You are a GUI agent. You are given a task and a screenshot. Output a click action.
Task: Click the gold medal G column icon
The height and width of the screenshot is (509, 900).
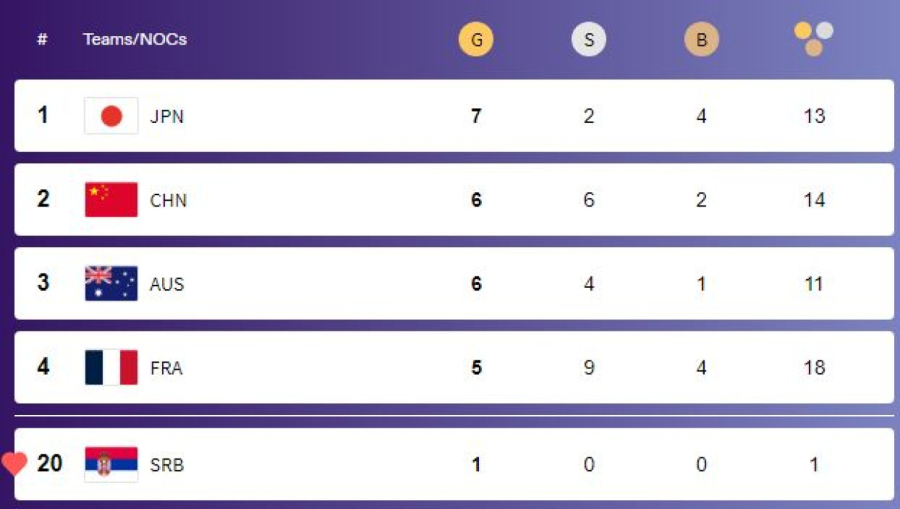(x=476, y=40)
